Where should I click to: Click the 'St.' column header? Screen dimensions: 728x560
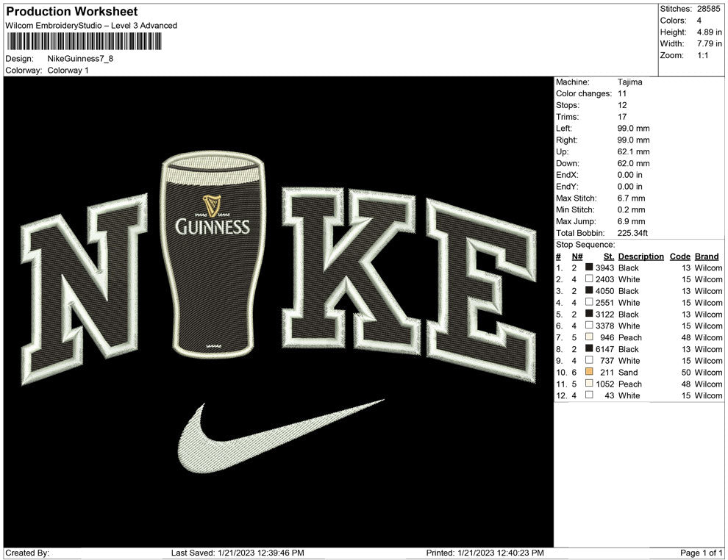(609, 256)
